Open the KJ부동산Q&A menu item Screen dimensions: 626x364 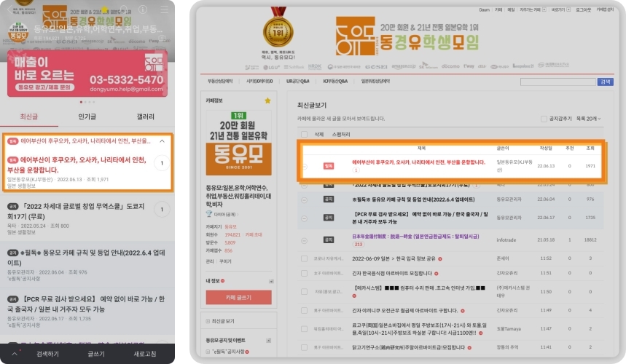point(335,82)
